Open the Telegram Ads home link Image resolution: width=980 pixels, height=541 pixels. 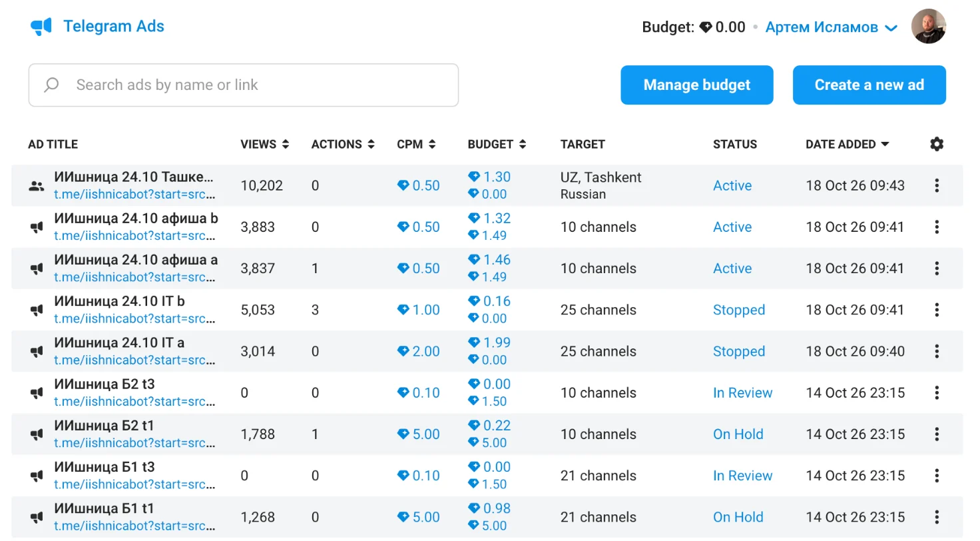[x=114, y=27]
